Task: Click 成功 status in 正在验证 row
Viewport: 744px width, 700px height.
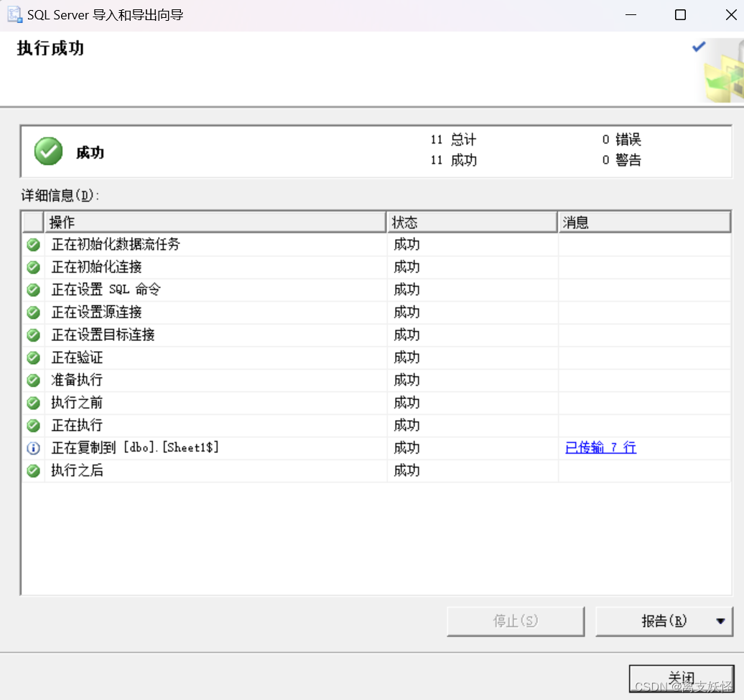Action: coord(406,357)
